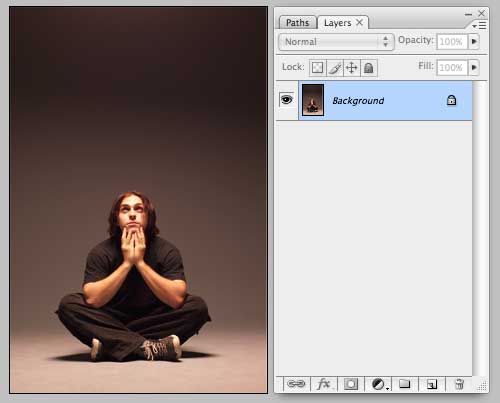Select the Background layer thumbnail
Viewport: 500px width, 403px height.
click(313, 100)
